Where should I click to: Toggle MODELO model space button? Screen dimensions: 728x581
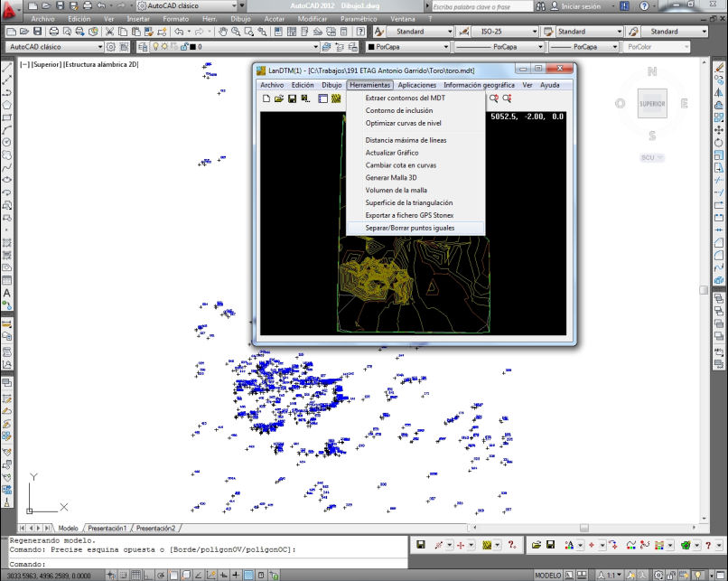[x=548, y=576]
